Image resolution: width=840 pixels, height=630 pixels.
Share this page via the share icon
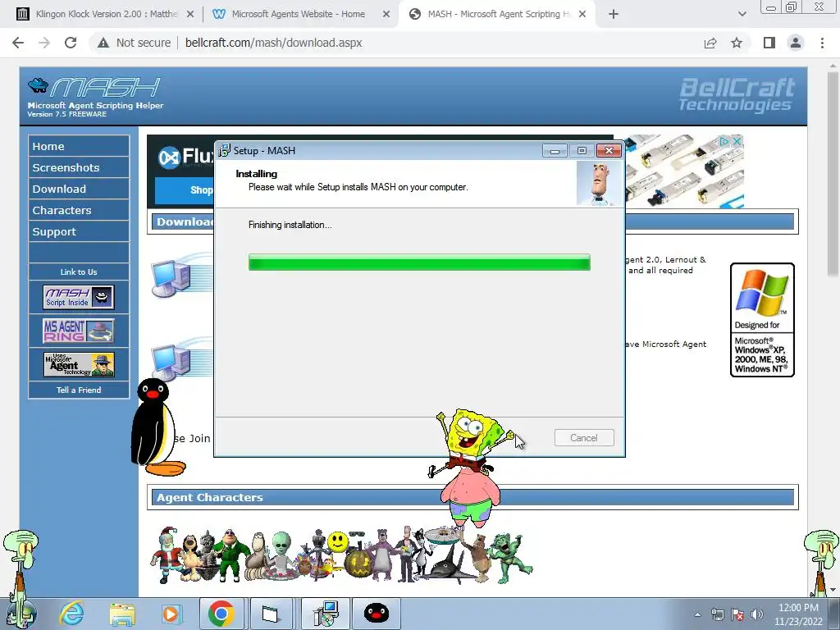click(x=710, y=43)
